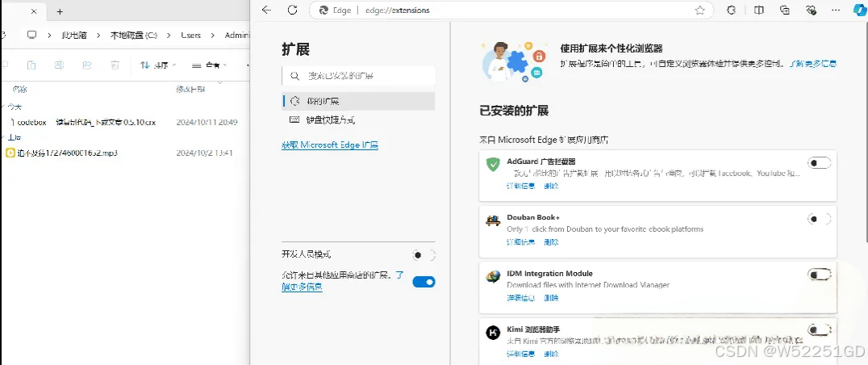Add this page to favorites star
868x365 pixels.
699,10
